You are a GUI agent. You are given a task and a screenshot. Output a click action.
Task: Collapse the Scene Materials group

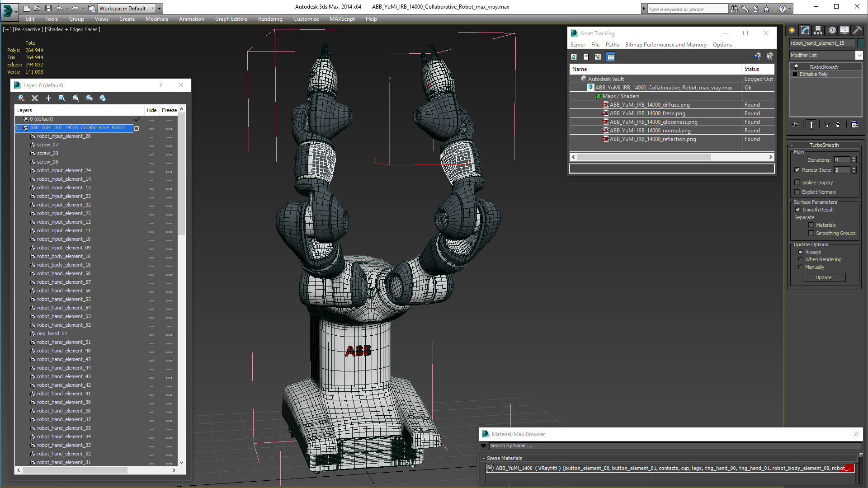[484, 458]
